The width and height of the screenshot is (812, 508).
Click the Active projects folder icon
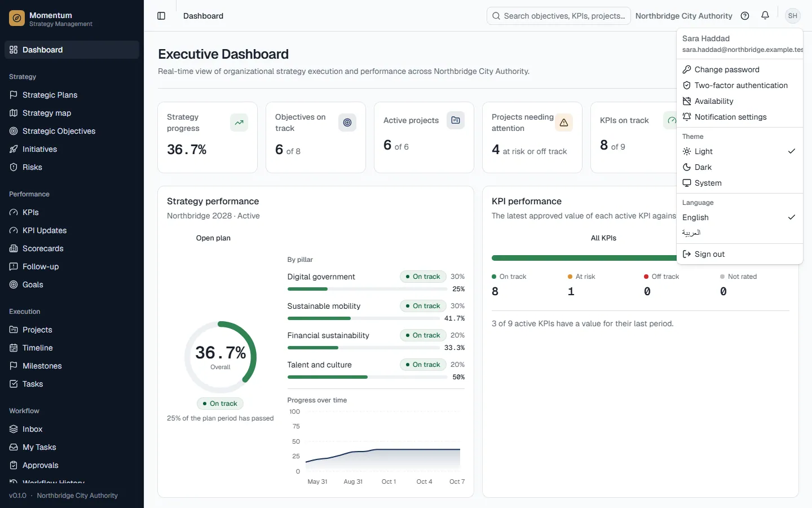pos(456,120)
